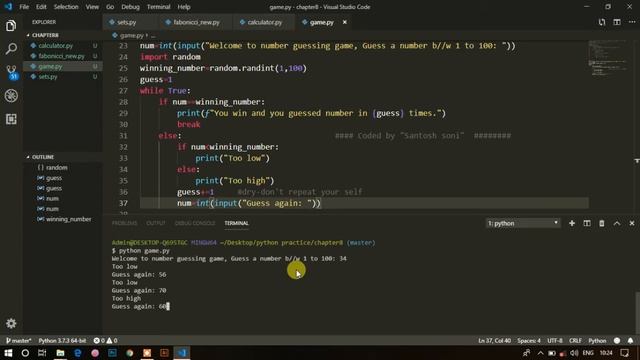
Task: Change indentation via Spaces: 4
Action: click(529, 340)
